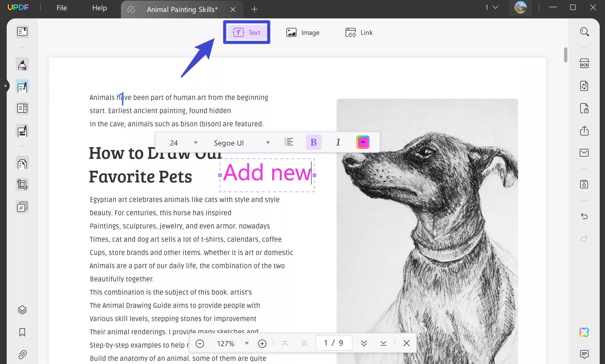Open the comments list panel icon
This screenshot has width=605, height=364.
pos(584,354)
